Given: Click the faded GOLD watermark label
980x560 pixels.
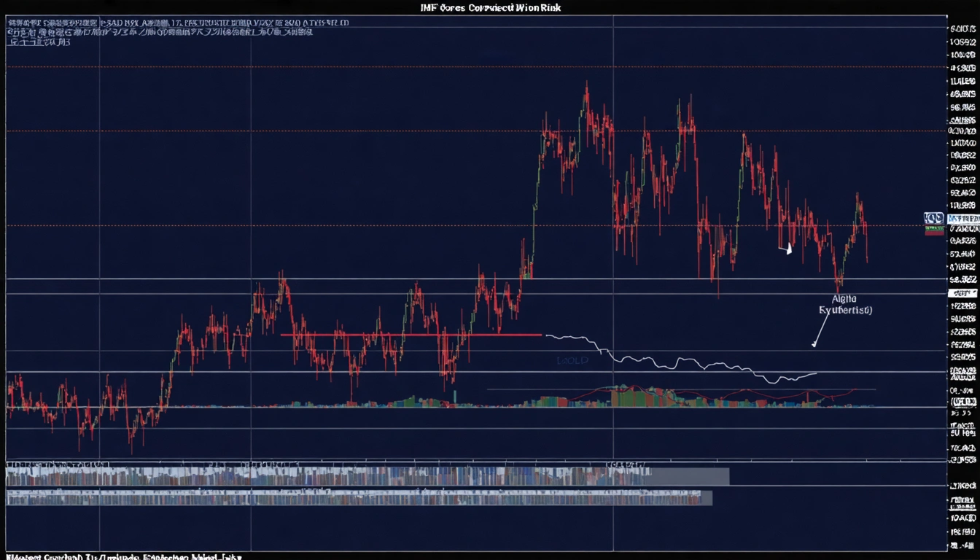Looking at the screenshot, I should tap(572, 360).
